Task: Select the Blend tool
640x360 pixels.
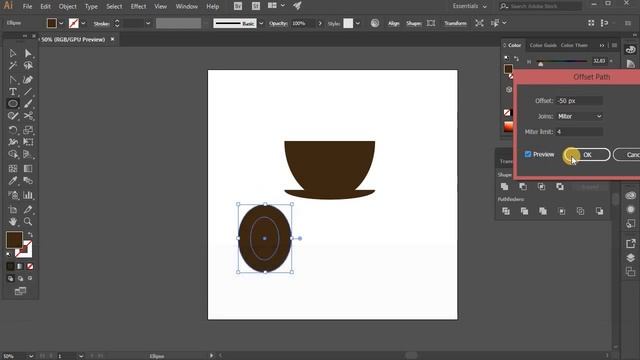Action: [28, 180]
